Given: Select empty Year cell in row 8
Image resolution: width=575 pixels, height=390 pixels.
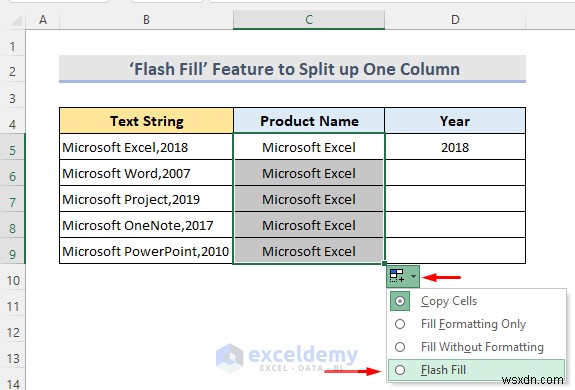Looking at the screenshot, I should point(455,225).
